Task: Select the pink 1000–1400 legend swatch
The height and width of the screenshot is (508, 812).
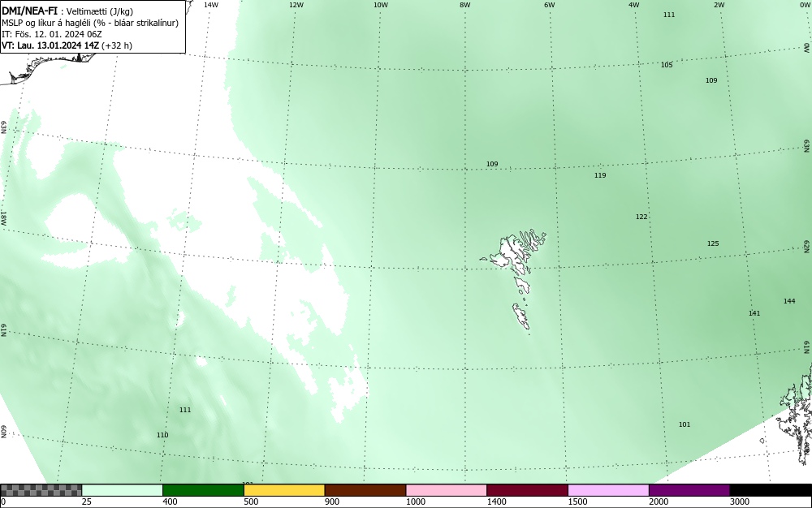Action: [x=447, y=490]
